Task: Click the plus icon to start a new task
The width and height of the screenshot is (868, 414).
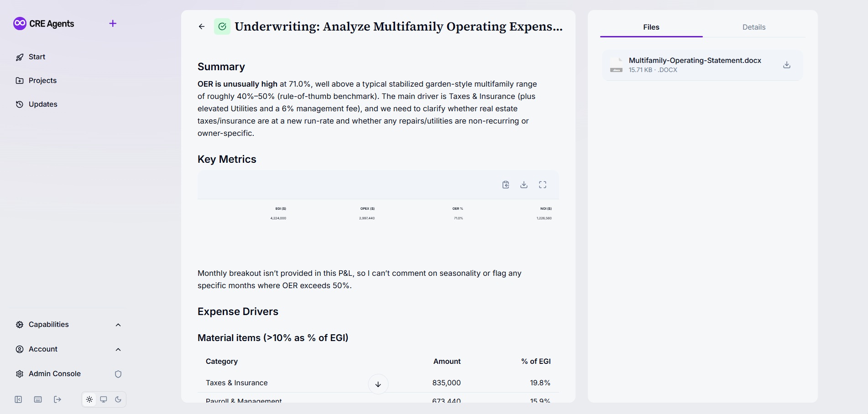Action: [x=113, y=23]
